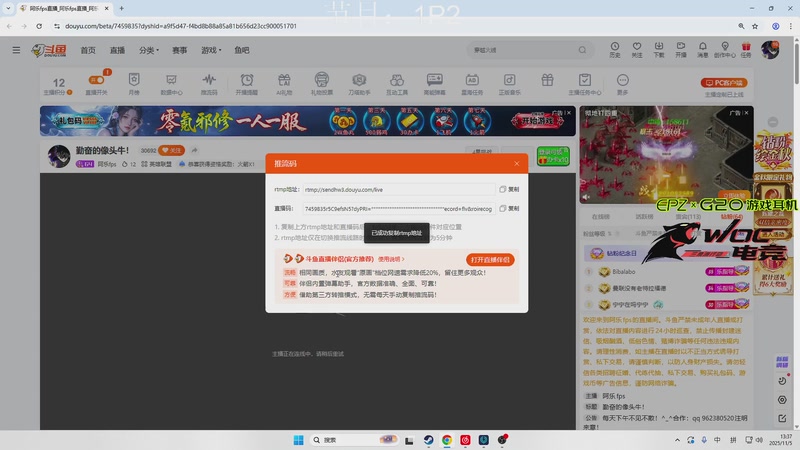Open a new browser tab
The width and height of the screenshot is (800, 450).
pyautogui.click(x=121, y=8)
